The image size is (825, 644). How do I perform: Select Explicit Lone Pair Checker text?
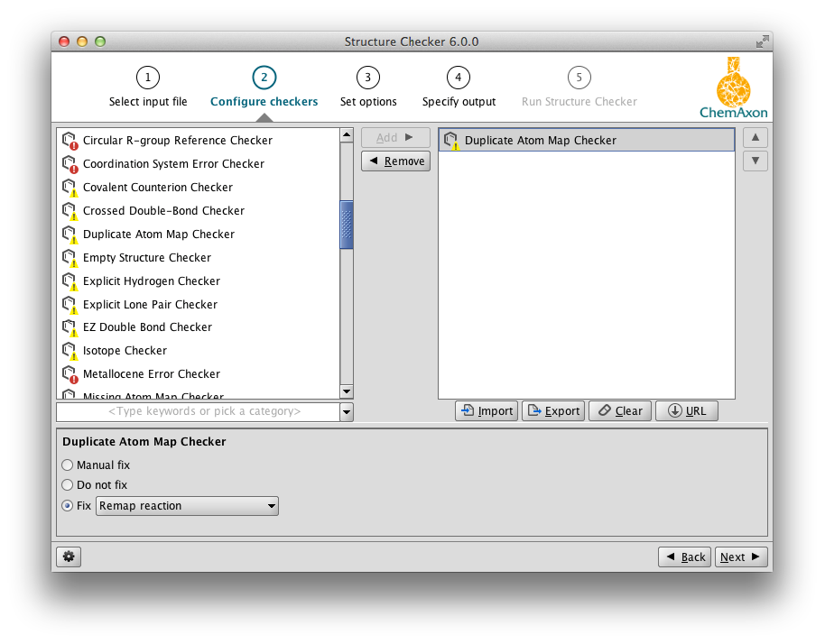[x=150, y=304]
